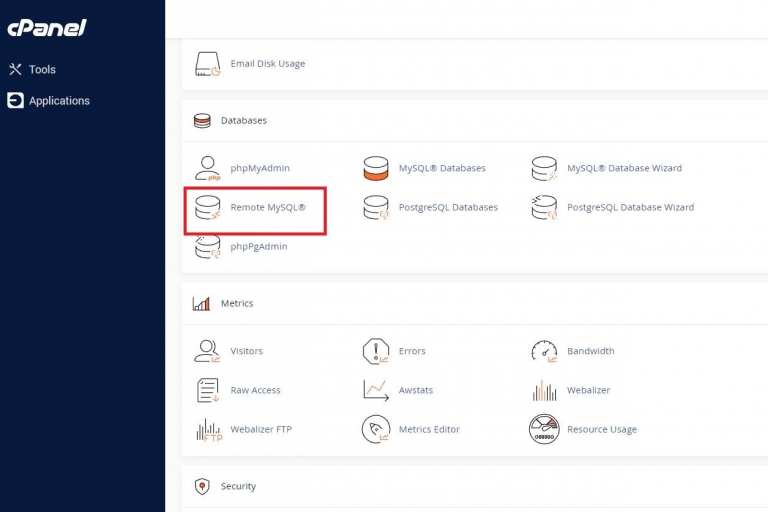This screenshot has width=768, height=512.
Task: Click the Security section shield icon
Action: tap(202, 487)
